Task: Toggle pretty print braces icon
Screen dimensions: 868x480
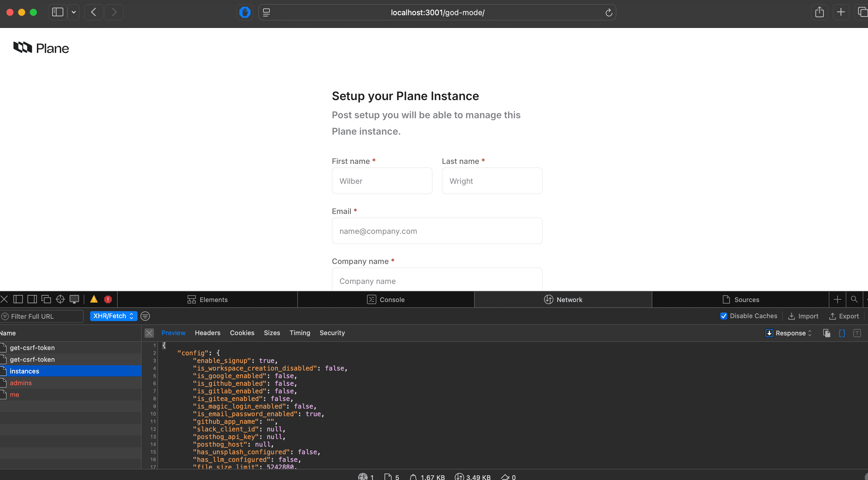Action: (842, 333)
